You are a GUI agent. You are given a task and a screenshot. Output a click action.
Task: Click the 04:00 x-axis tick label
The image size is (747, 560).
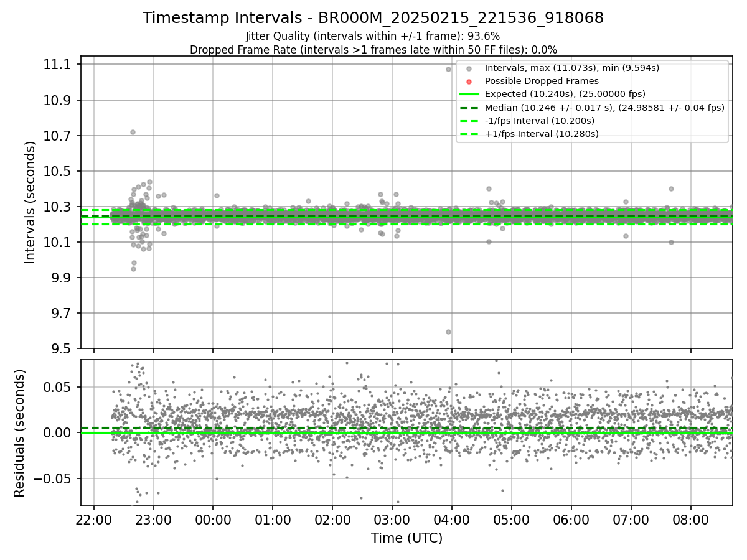[451, 520]
